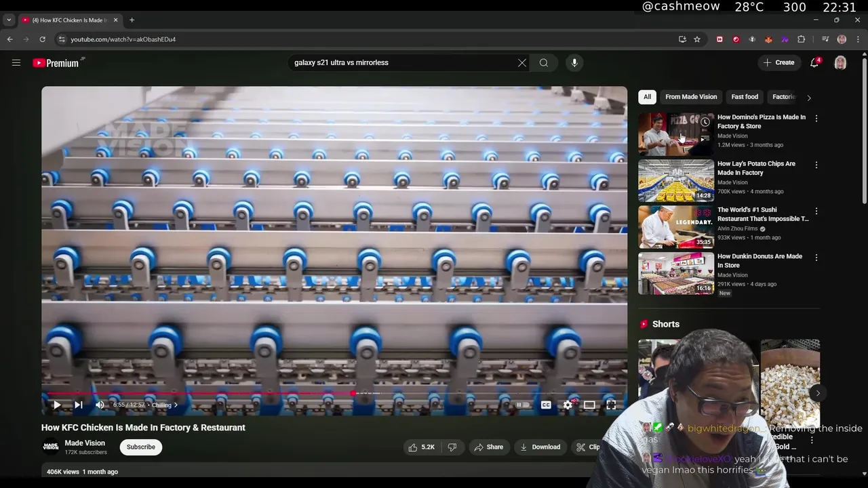Screen dimensions: 868x488
Task: Open options menu for Sushi video
Action: [816, 211]
